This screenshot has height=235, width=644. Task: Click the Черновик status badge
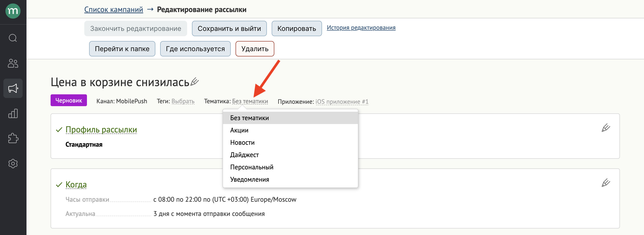[68, 100]
